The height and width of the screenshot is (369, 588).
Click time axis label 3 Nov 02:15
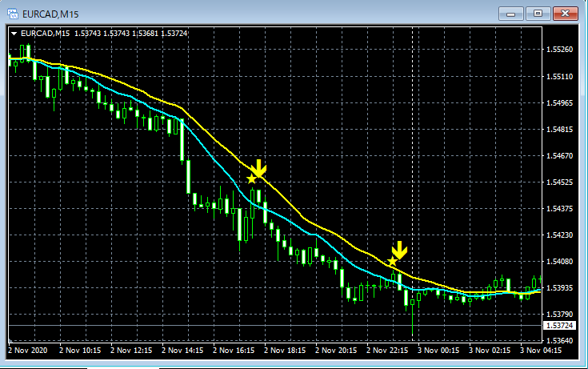(x=490, y=351)
